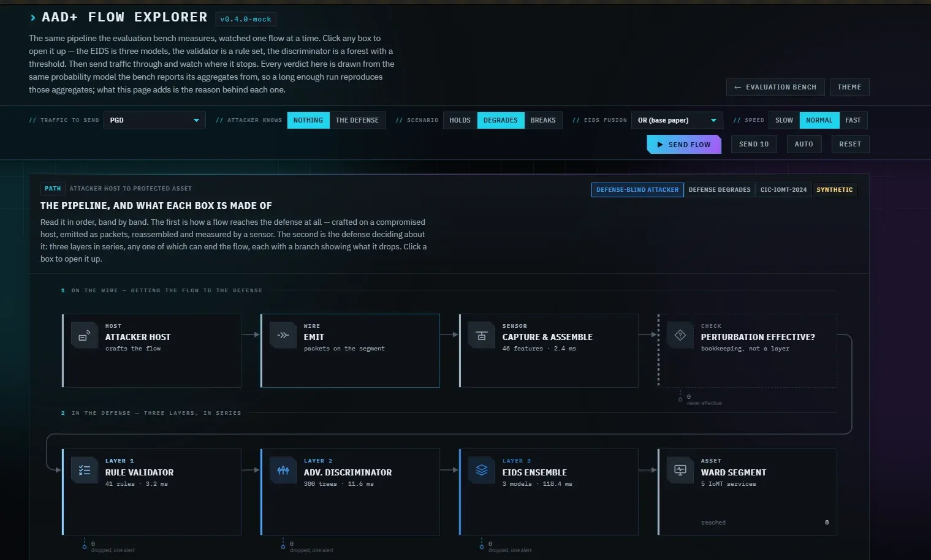931x560 pixels.
Task: Click "The pipeline, and what each box is made of" heading
Action: click(156, 206)
